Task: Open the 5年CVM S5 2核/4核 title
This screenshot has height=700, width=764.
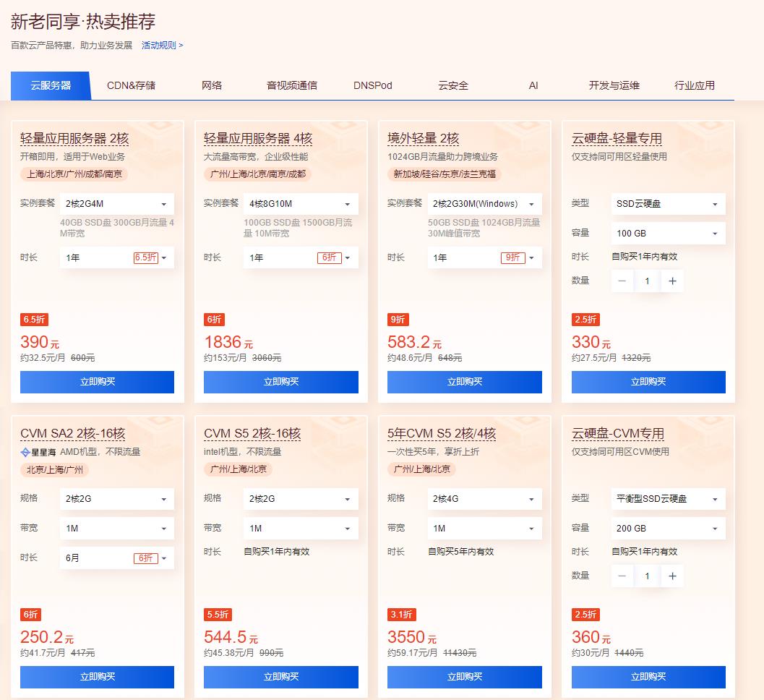Action: point(442,433)
